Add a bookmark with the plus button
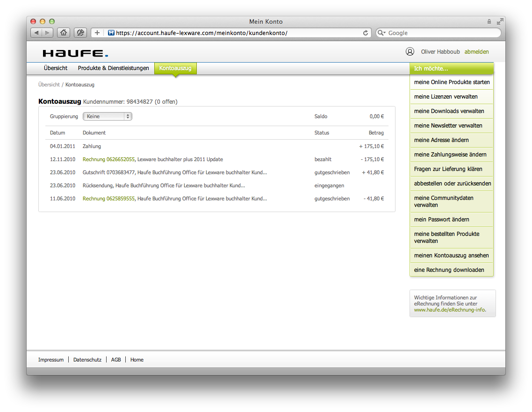The width and height of the screenshot is (532, 412). pos(97,33)
